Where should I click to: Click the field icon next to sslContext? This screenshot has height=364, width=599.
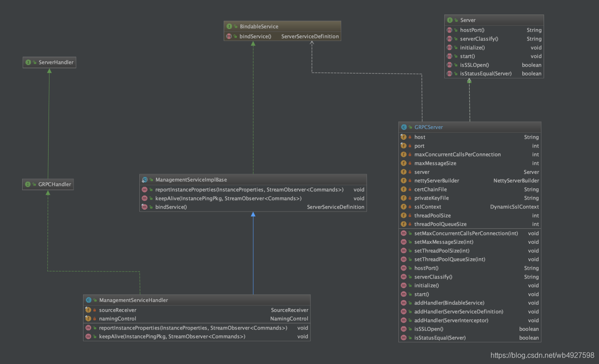coord(403,207)
